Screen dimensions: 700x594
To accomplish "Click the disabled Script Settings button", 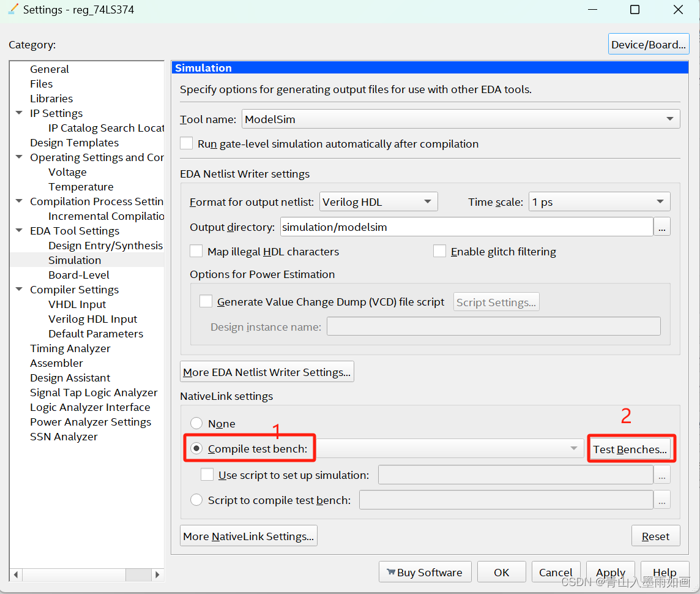I will click(496, 302).
